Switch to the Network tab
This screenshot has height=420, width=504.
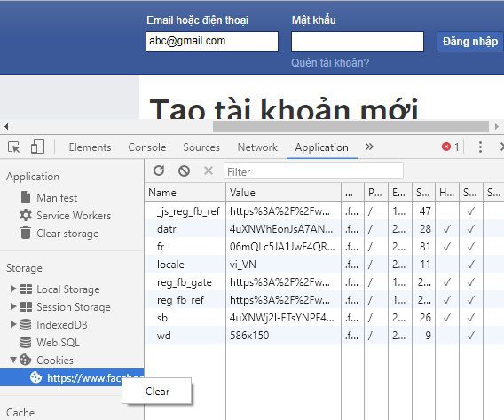257,147
